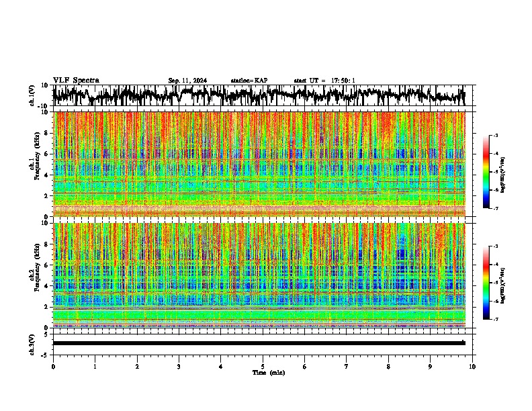Viewport: 532px width, 411px height.
Task: Click the 'ch.1(V)' waveform axis label
Action: click(32, 95)
